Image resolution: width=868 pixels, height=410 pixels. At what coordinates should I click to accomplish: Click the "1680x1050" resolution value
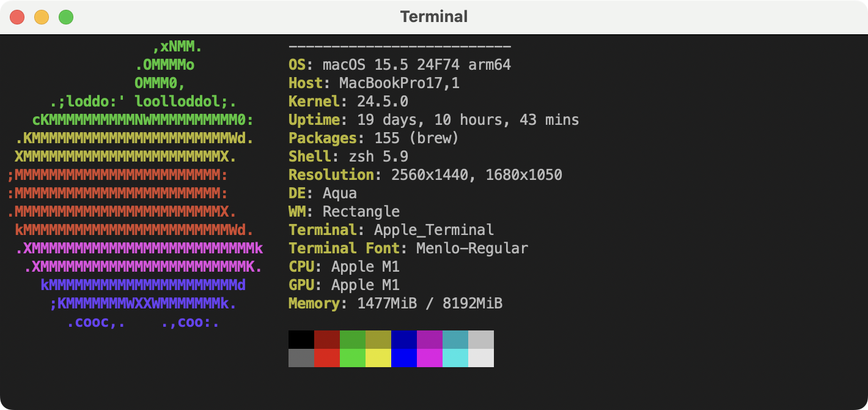(x=524, y=175)
